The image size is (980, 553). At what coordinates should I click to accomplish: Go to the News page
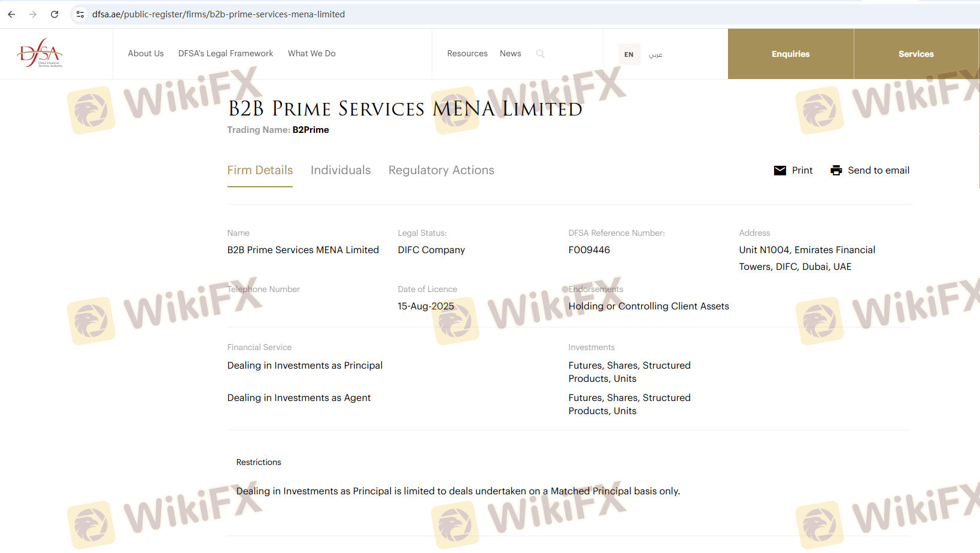510,54
